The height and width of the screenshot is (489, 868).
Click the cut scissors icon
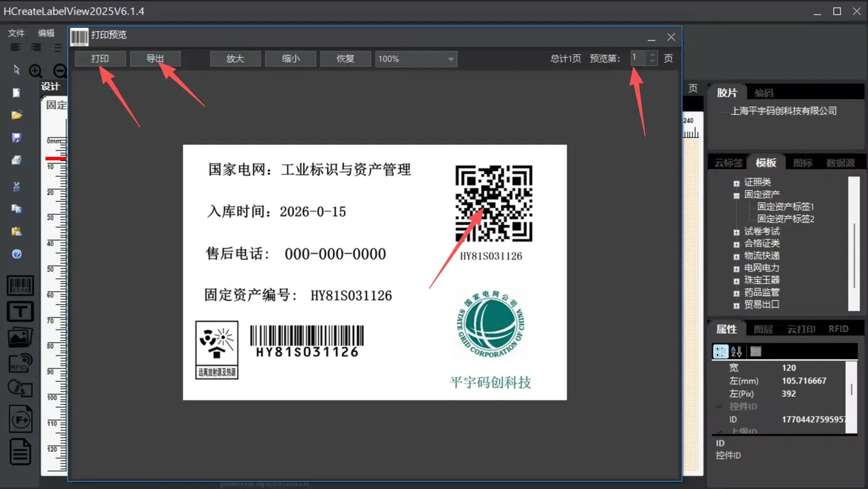click(x=17, y=186)
